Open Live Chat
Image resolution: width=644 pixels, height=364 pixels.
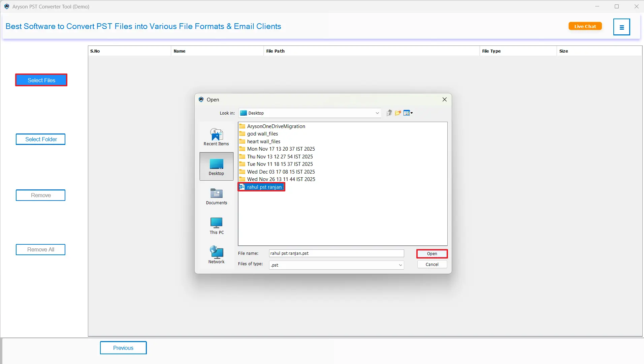pyautogui.click(x=585, y=26)
